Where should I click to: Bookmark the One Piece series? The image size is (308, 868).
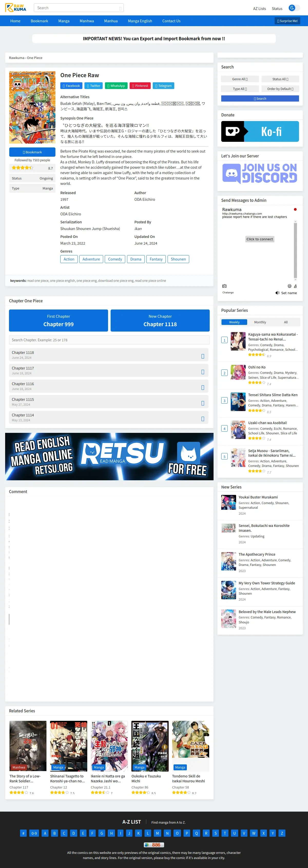click(x=32, y=152)
